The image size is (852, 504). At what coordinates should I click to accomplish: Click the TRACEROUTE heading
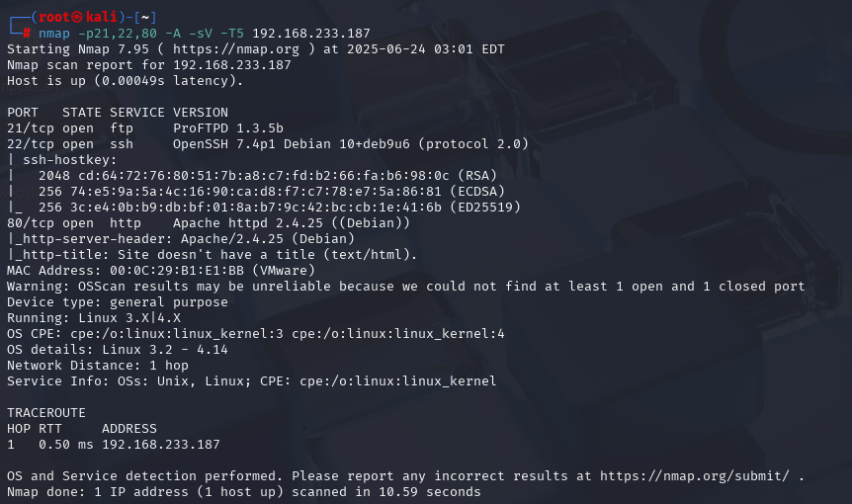(x=46, y=413)
